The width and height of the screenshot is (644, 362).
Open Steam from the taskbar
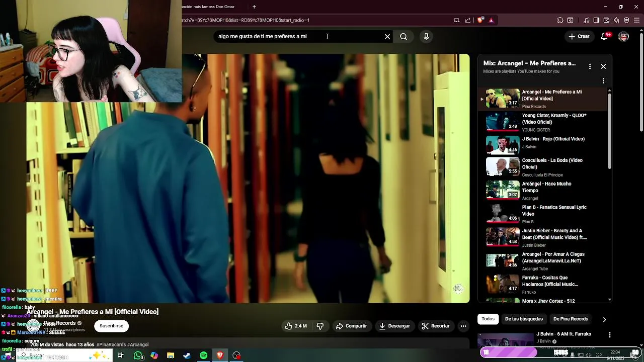187,355
